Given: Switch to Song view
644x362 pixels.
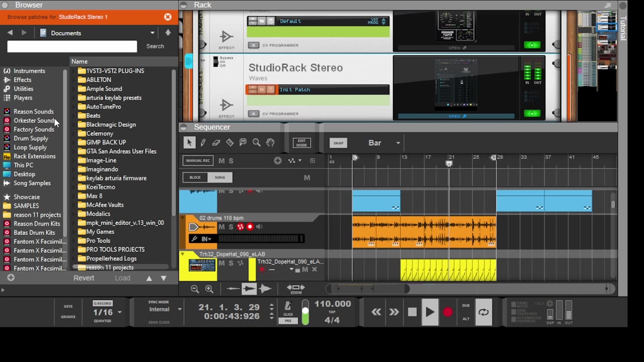Looking at the screenshot, I should pyautogui.click(x=220, y=177).
